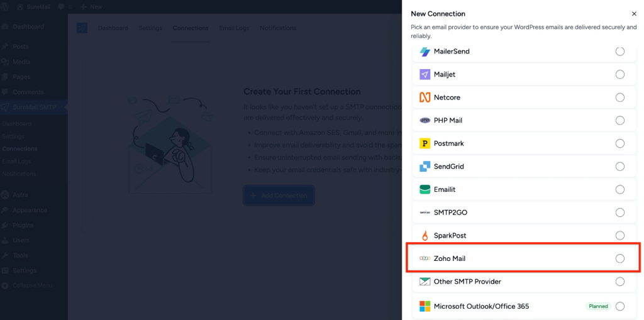644x320 pixels.
Task: Click the Netcore logo icon
Action: pyautogui.click(x=425, y=97)
